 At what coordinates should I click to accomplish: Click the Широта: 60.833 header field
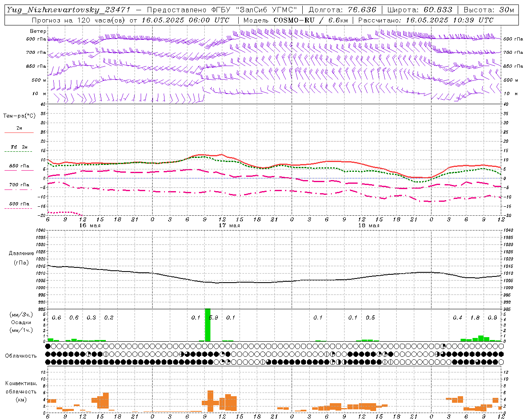pos(420,10)
